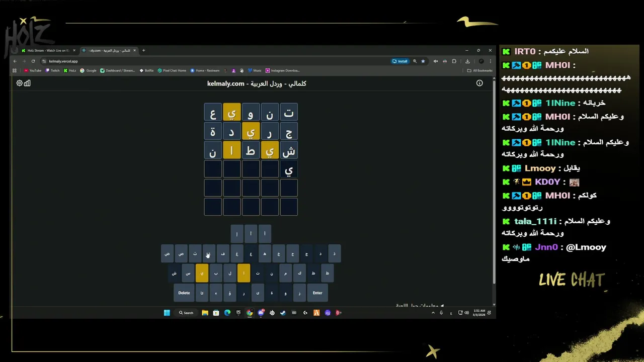Open the apps grid in bookmarks bar
This screenshot has width=644, height=362.
click(15, 70)
